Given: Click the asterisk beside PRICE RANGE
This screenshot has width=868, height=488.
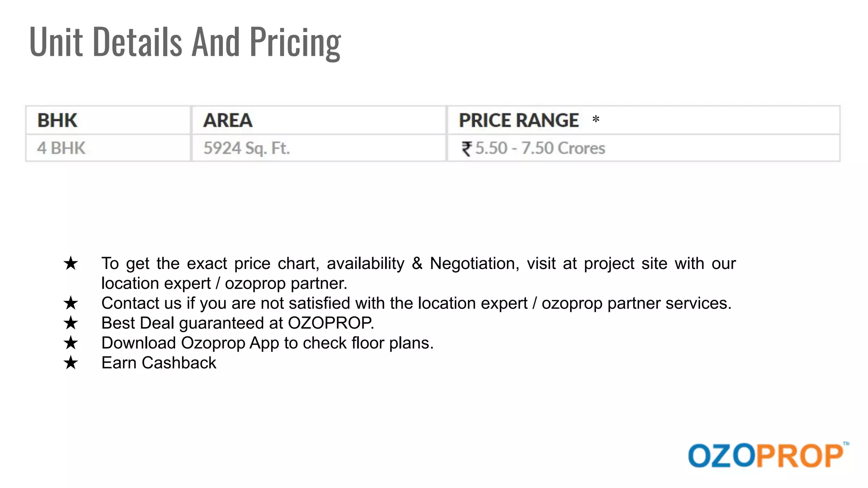Looking at the screenshot, I should (596, 119).
